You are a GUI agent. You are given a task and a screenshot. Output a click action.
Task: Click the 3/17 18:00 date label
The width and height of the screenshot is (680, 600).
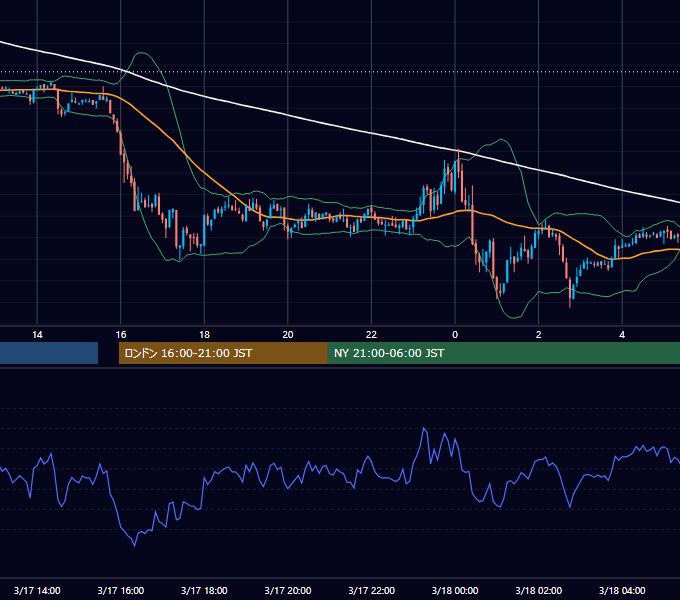click(204, 590)
